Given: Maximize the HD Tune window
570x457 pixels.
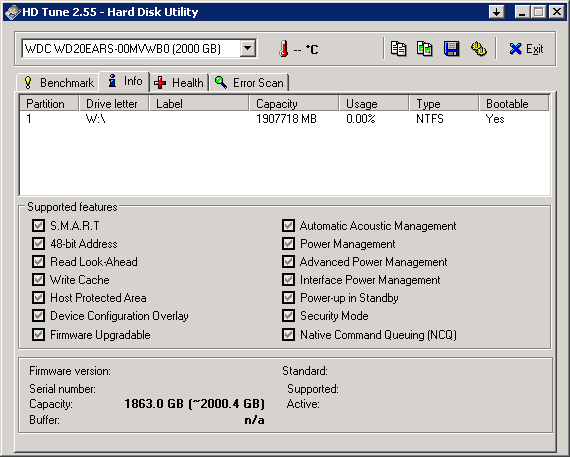Looking at the screenshot, I should pos(538,12).
